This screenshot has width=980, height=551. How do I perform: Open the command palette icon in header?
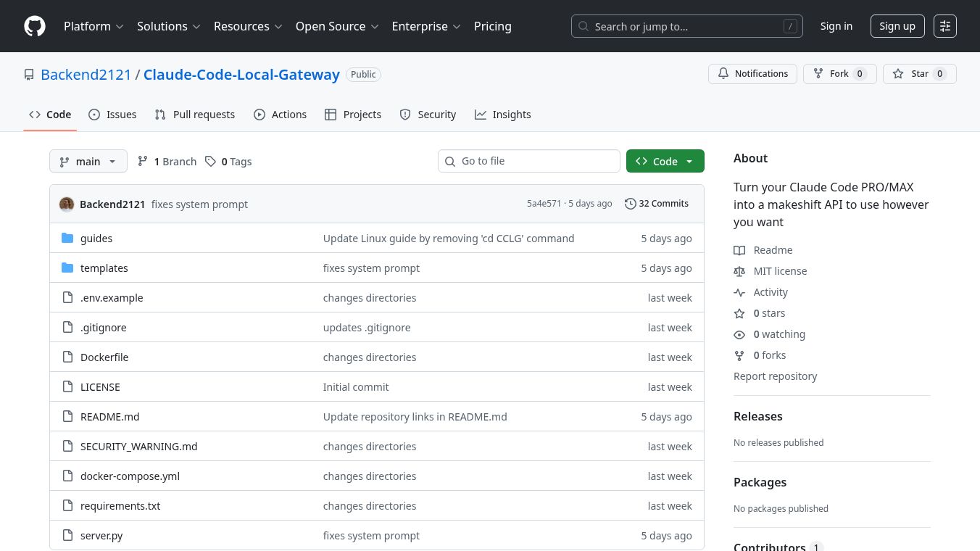(x=944, y=26)
